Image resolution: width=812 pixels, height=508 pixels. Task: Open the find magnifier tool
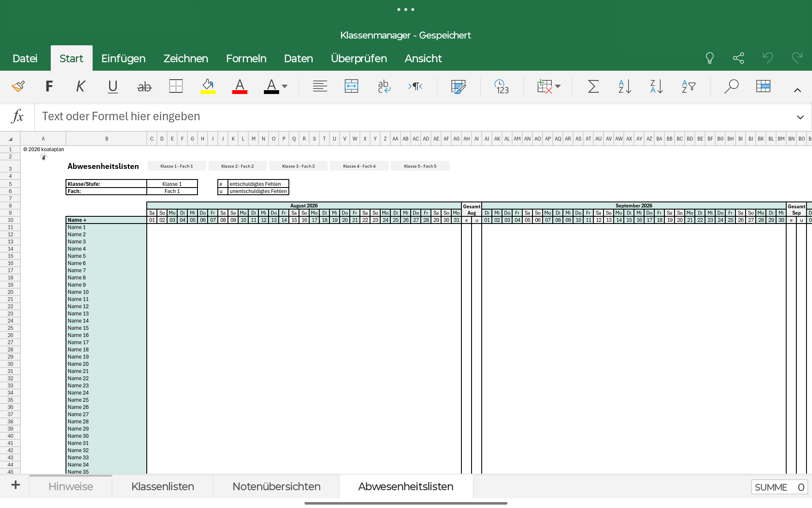coord(731,86)
